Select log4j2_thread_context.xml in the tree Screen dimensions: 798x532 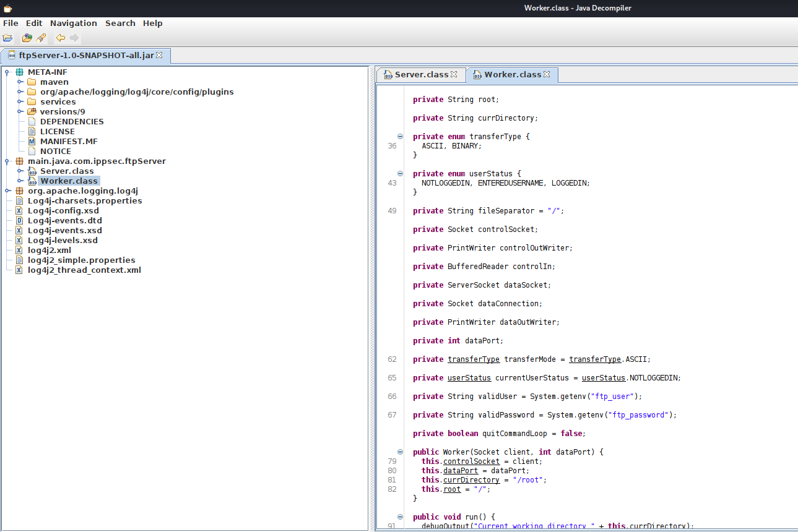(x=84, y=270)
